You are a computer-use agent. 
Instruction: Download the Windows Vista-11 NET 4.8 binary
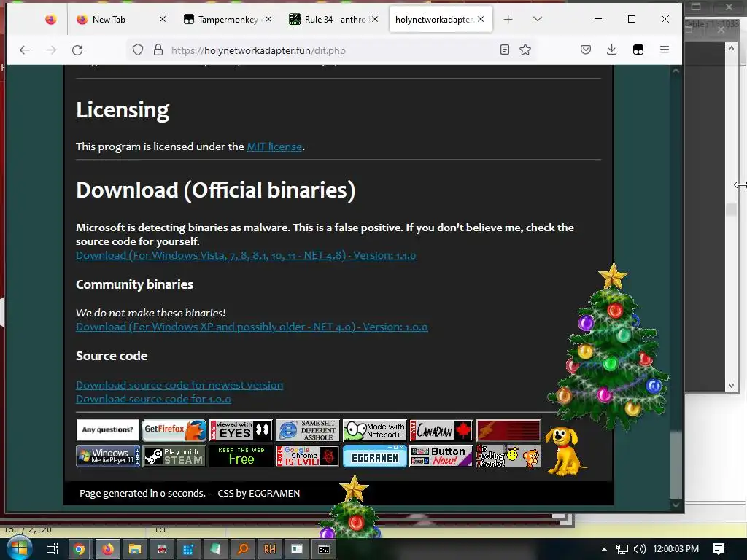click(246, 255)
